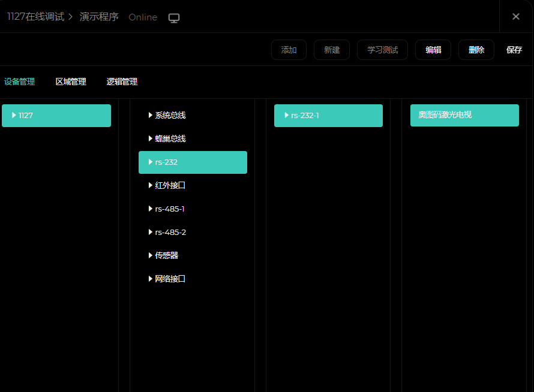
Task: Select the rs-232 item
Action: (193, 162)
